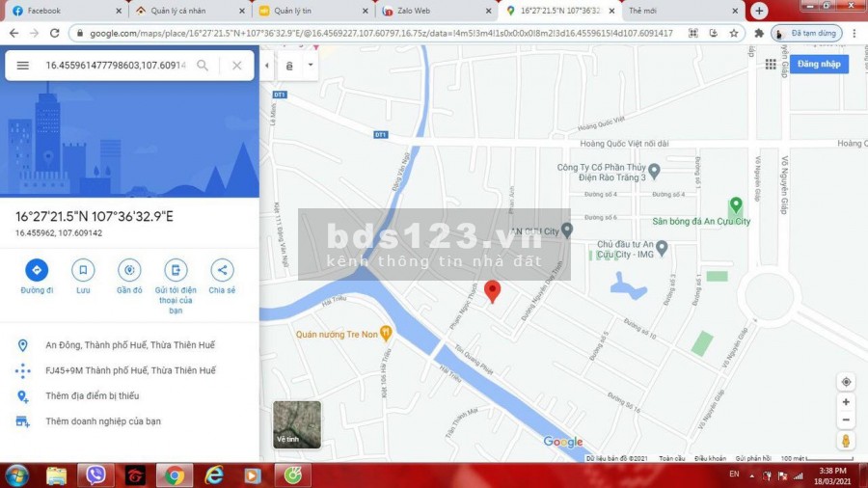The image size is (868, 488).
Task: Click the AN CỰU City map marker
Action: coord(567,230)
